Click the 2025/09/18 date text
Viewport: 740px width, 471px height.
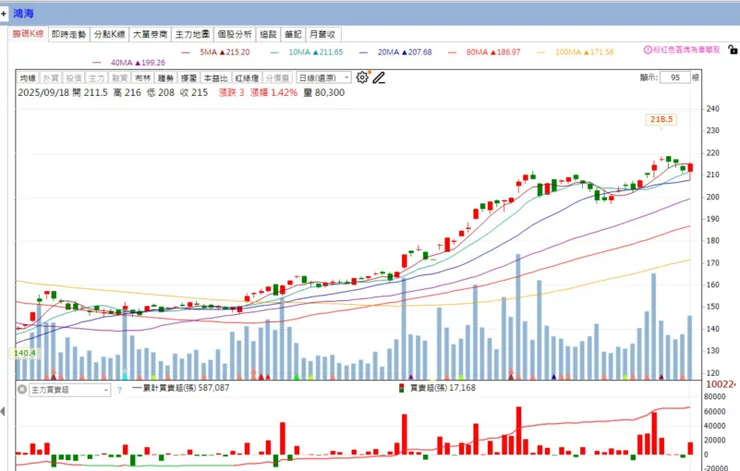44,93
